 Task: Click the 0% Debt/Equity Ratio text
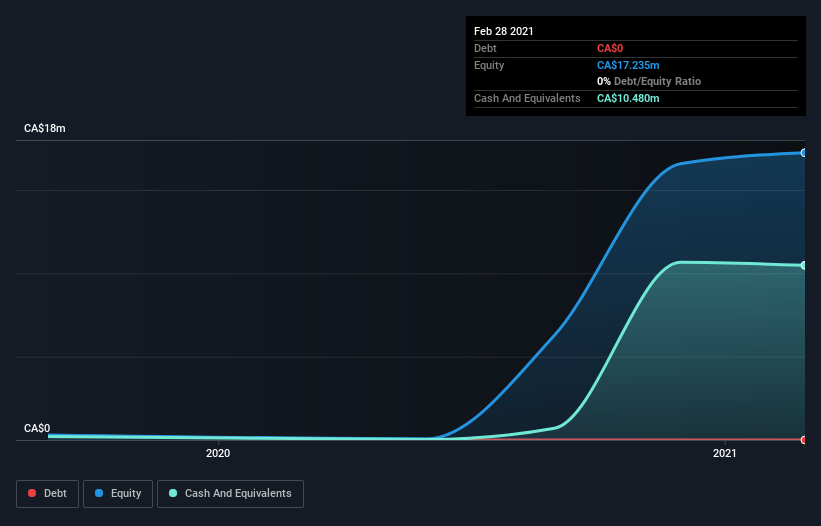pyautogui.click(x=649, y=81)
